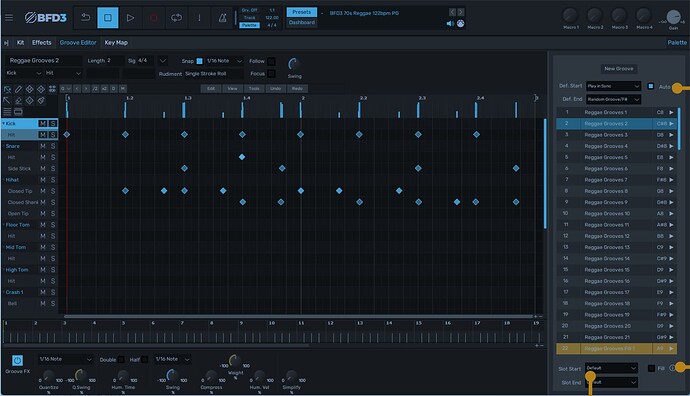Adjust the Quantize knob in Groove FX

(x=48, y=376)
